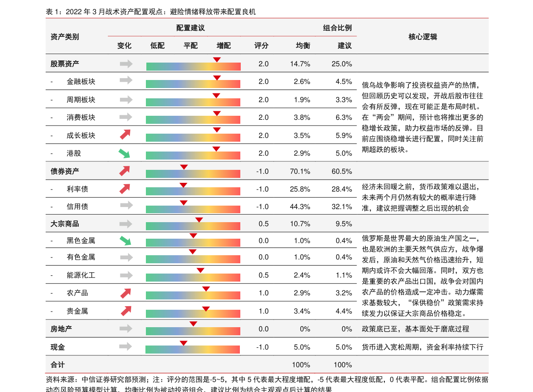Screen dimensions: 533x392
Task: Select the red upward arrow for 成长板块
Action: tap(125, 135)
